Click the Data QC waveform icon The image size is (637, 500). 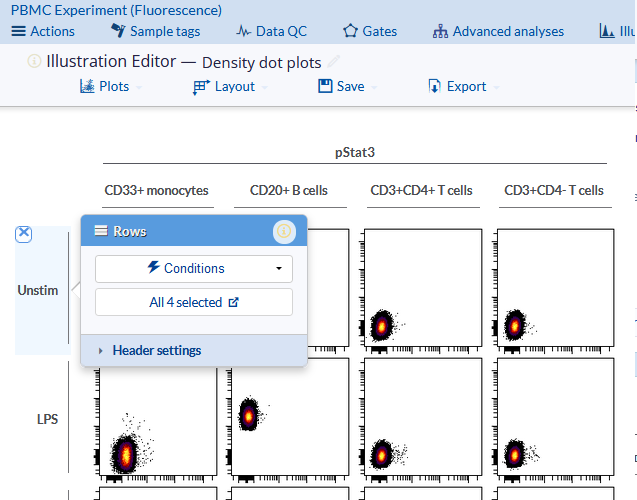[x=244, y=31]
